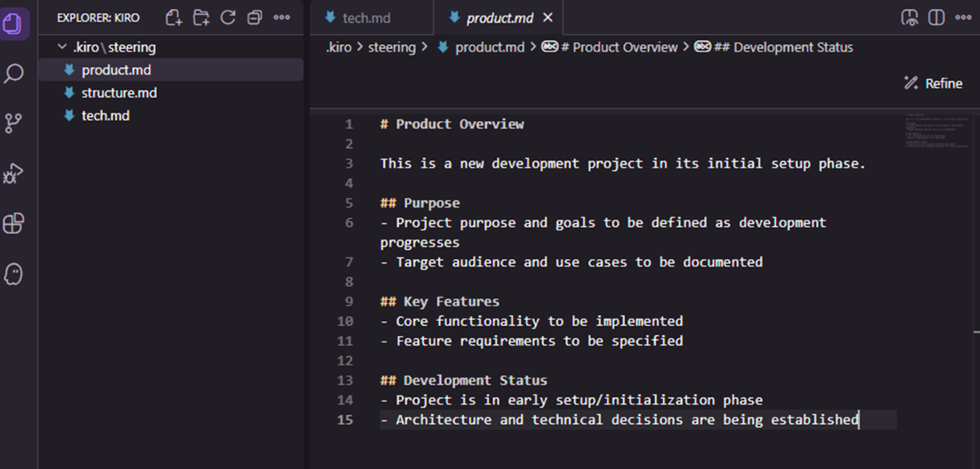
Task: Open the Extensions view
Action: coord(15,223)
